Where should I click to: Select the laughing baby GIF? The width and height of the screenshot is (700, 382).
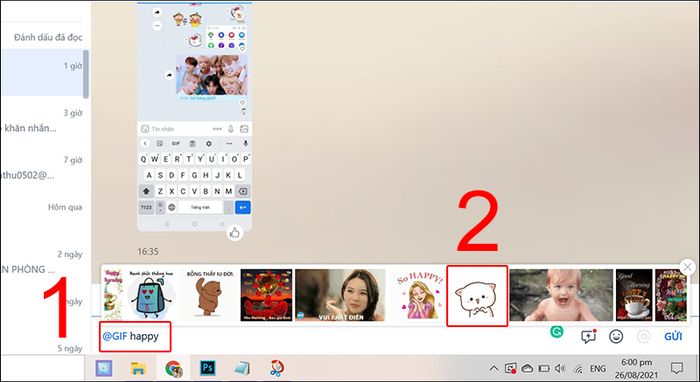[x=561, y=295]
